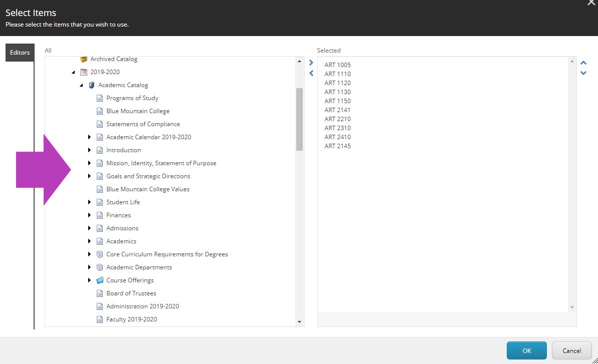Click the Blue Mountain College page icon

click(x=100, y=111)
